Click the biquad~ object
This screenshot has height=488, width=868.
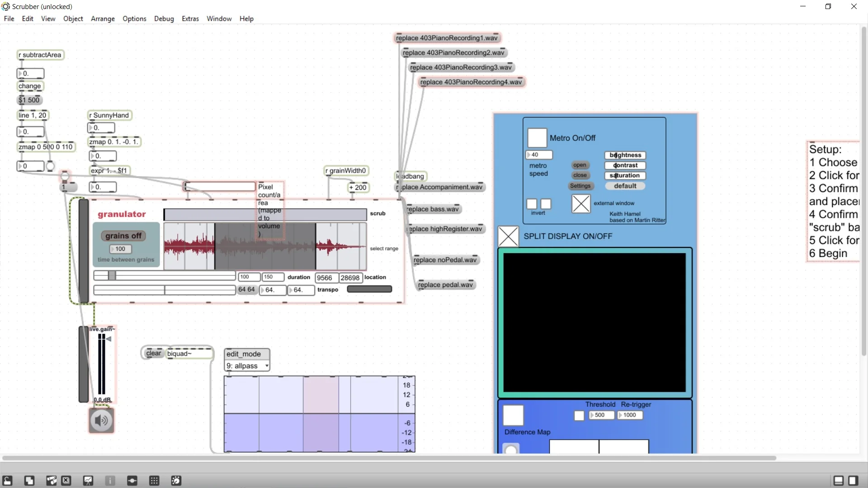pos(189,353)
